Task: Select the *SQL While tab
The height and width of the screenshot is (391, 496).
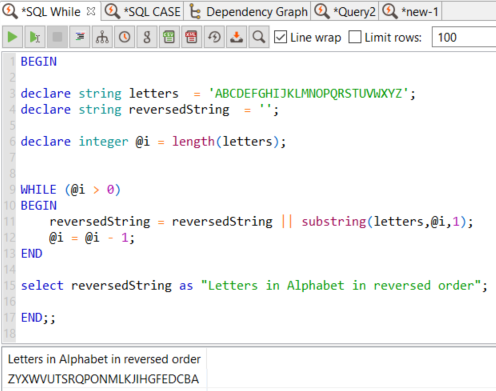Action: point(50,12)
